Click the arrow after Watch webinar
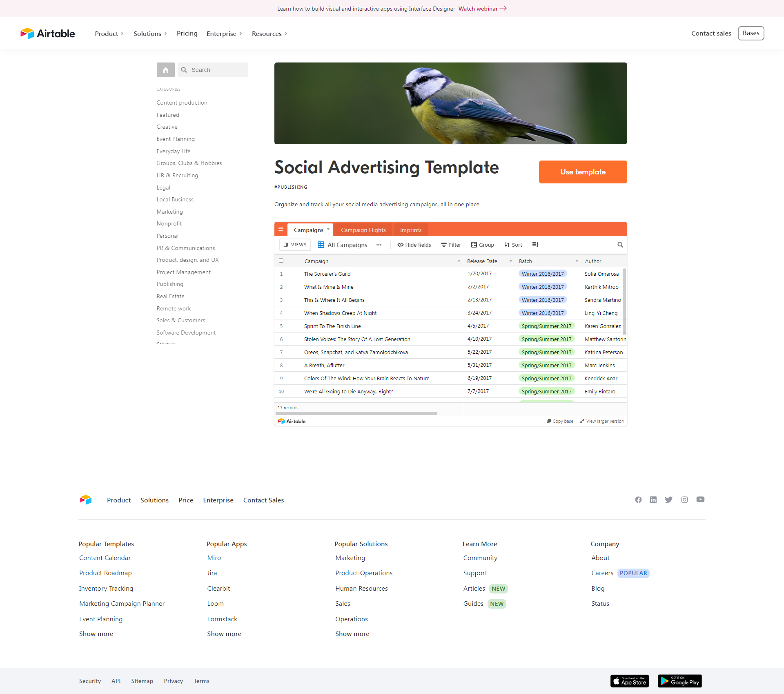Viewport: 784px width, 694px height. coord(503,8)
